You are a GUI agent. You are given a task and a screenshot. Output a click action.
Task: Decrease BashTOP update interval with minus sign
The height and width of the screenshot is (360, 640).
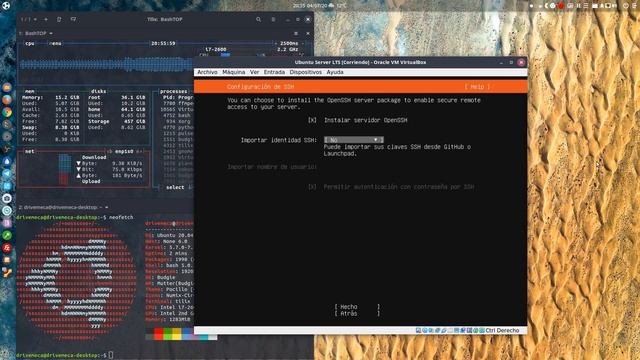pyautogui.click(x=276, y=43)
